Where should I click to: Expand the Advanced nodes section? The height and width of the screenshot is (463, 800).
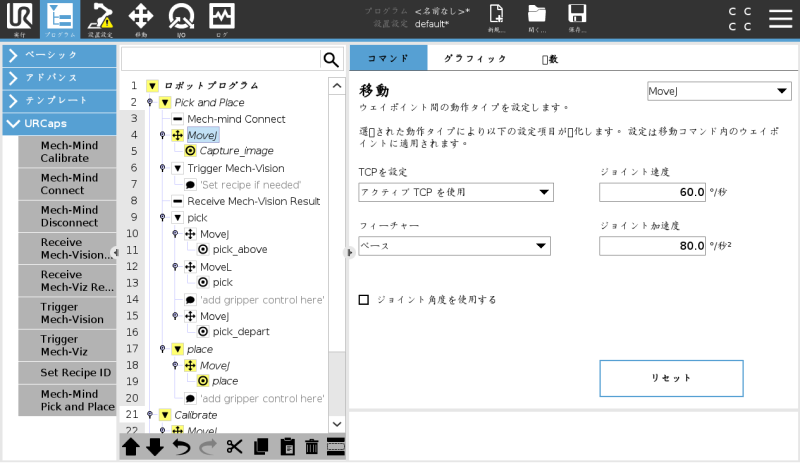pos(60,78)
